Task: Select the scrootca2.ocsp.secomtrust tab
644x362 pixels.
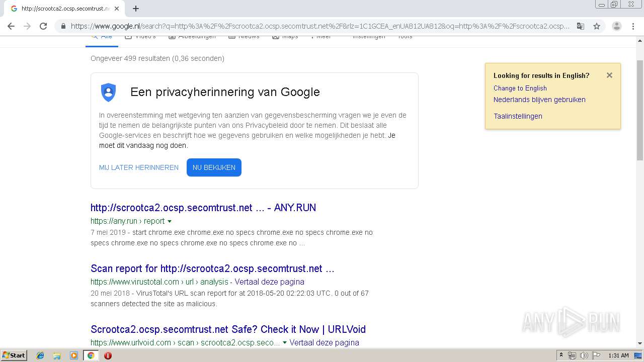Action: [64, 9]
